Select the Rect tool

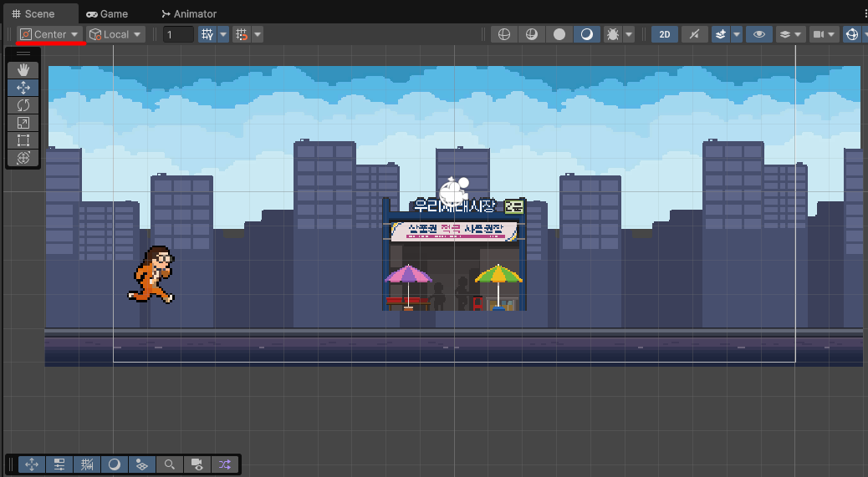coord(23,140)
